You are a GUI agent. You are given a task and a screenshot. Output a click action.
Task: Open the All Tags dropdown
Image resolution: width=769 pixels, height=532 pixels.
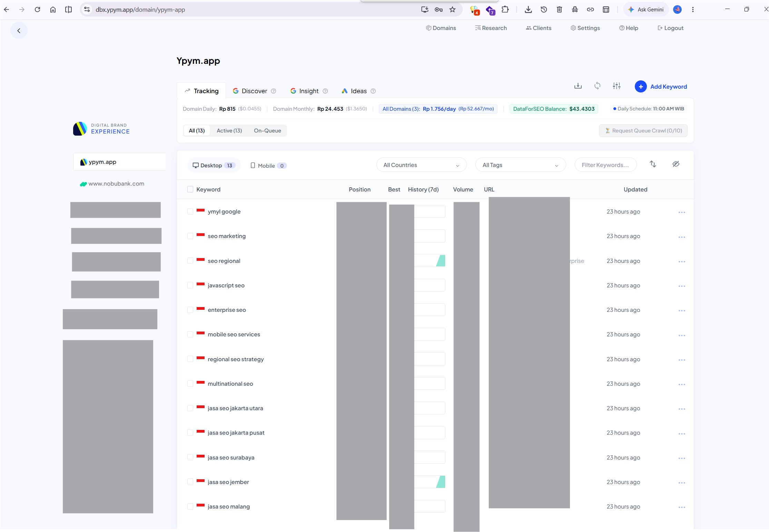coord(520,165)
